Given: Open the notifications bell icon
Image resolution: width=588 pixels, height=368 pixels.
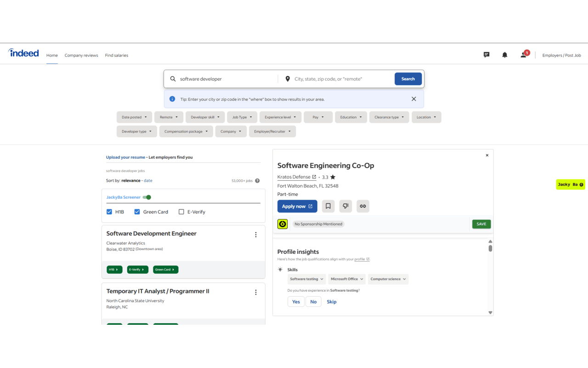Looking at the screenshot, I should tap(505, 55).
